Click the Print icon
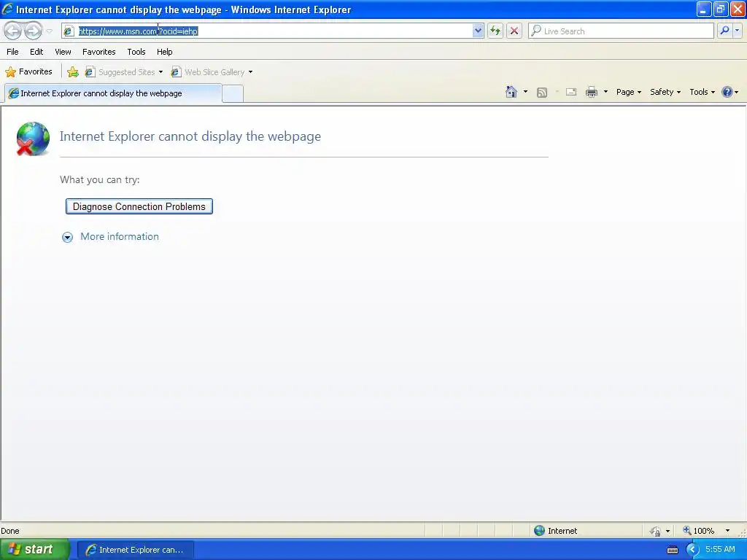 tap(591, 92)
